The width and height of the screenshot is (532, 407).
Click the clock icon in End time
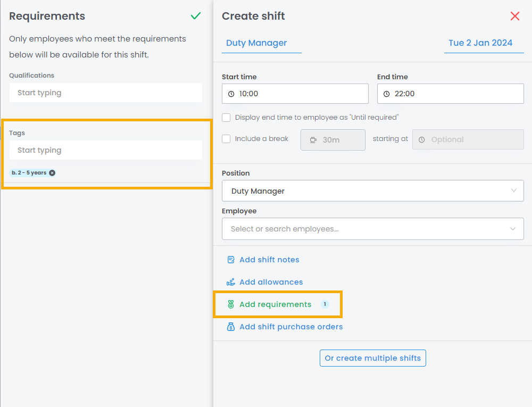tap(387, 94)
